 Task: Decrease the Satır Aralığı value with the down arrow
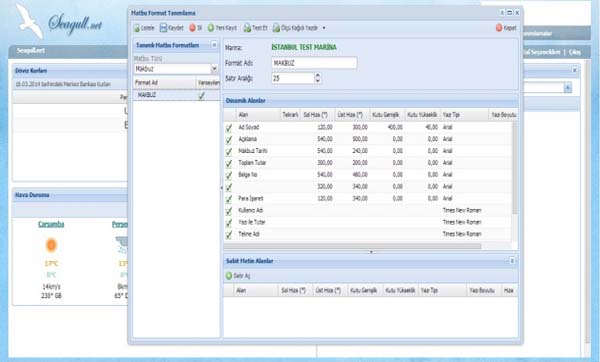pyautogui.click(x=318, y=81)
